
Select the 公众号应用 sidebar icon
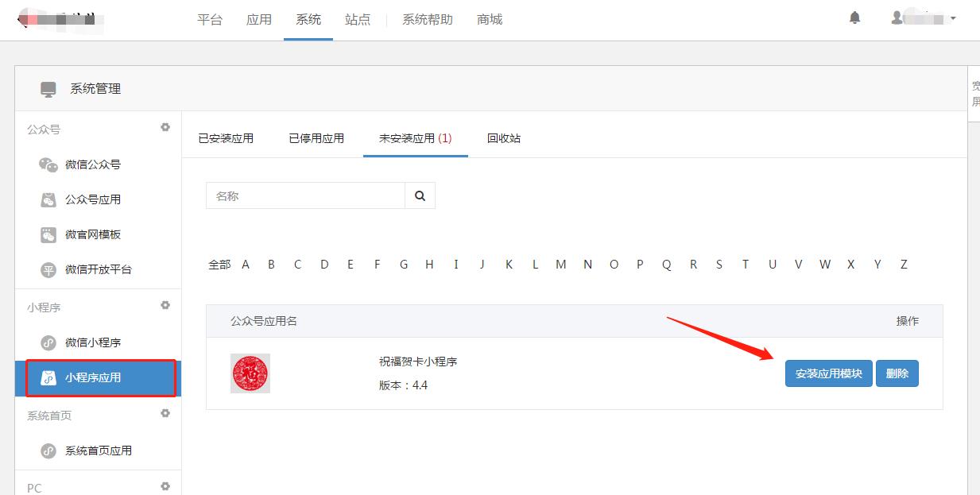49,199
